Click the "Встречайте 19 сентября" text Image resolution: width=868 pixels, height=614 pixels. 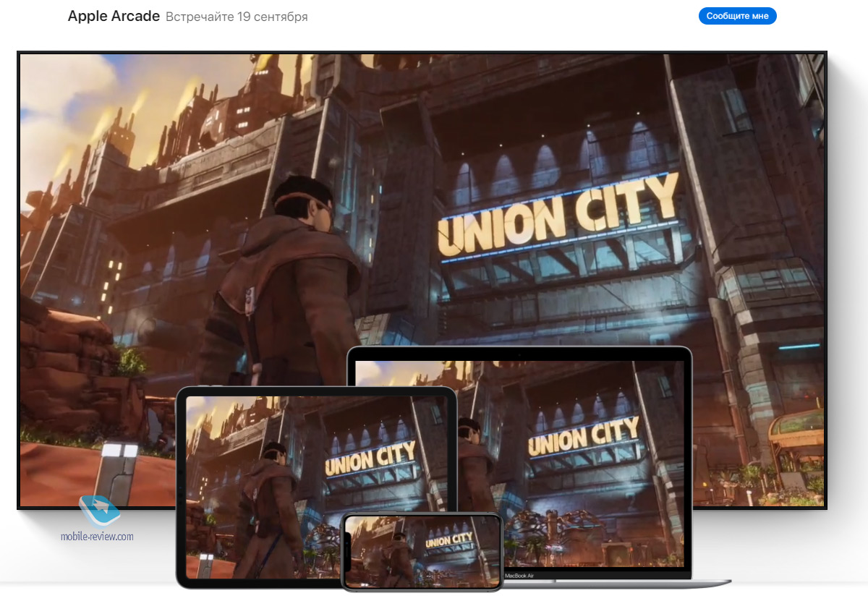237,17
